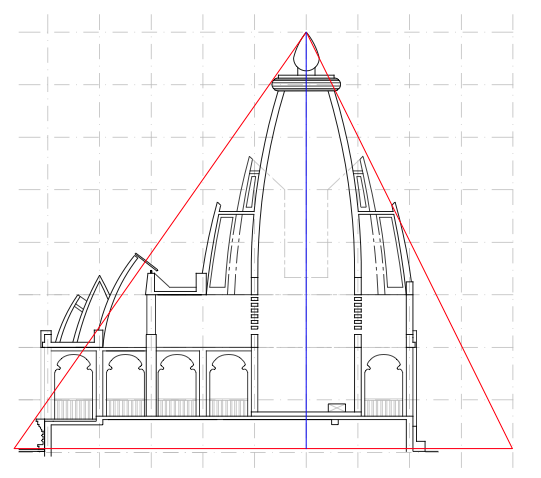Select the right column of stacked small rectangles
541x478 pixels.
coord(358,313)
